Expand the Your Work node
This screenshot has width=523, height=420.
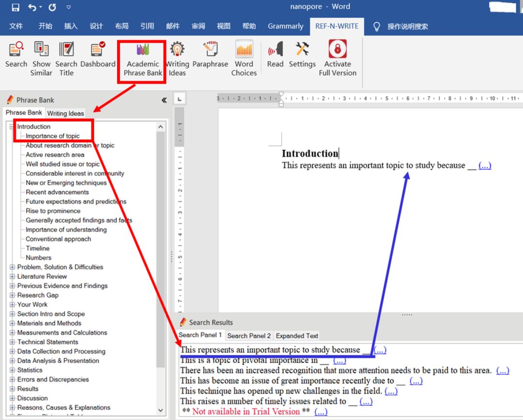pyautogui.click(x=12, y=304)
